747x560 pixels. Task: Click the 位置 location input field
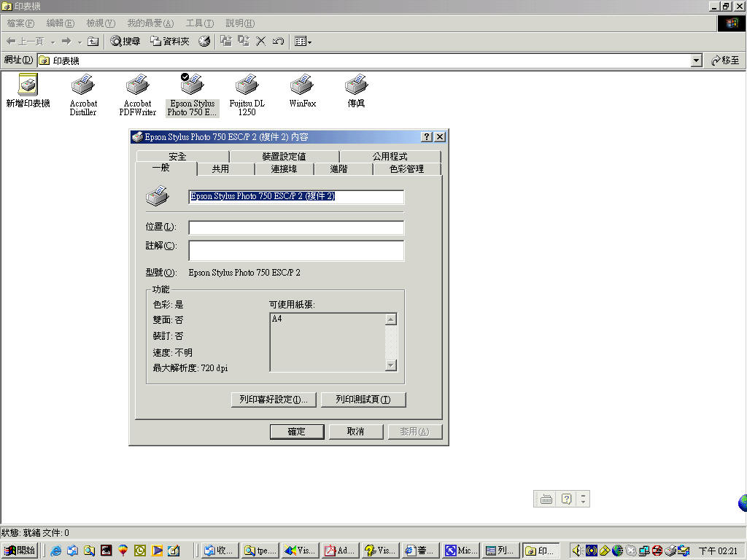pyautogui.click(x=296, y=227)
